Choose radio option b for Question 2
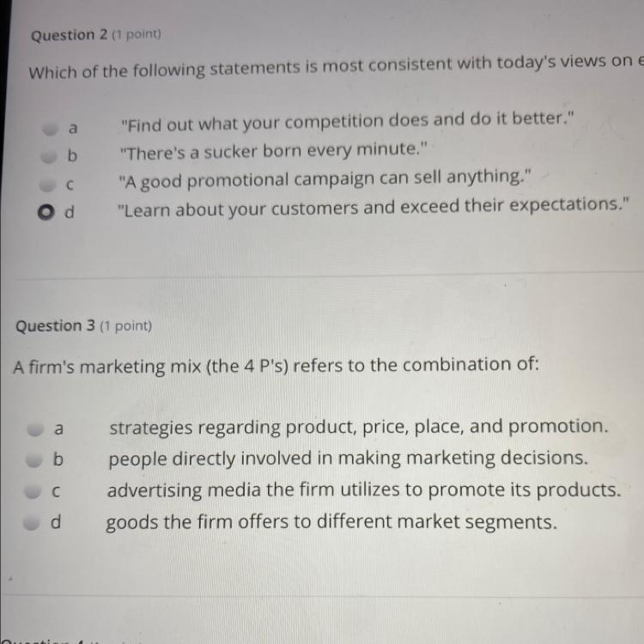Viewport: 644px width, 644px height. click(x=46, y=157)
